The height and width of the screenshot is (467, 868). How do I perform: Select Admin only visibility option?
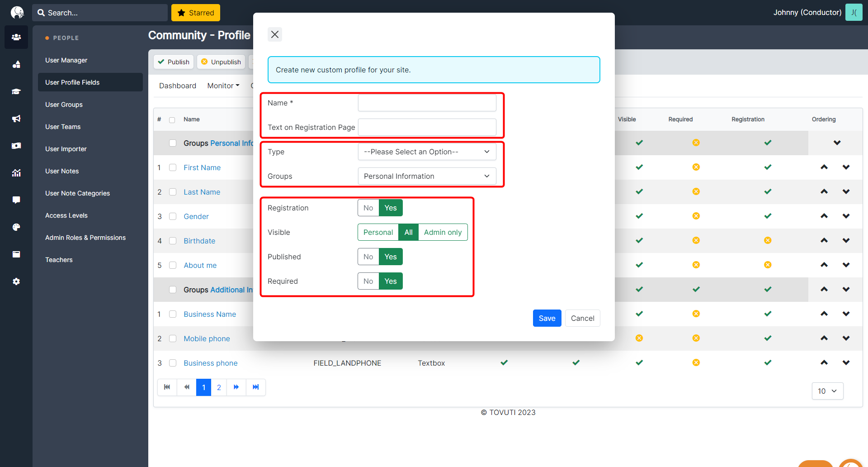click(x=443, y=233)
